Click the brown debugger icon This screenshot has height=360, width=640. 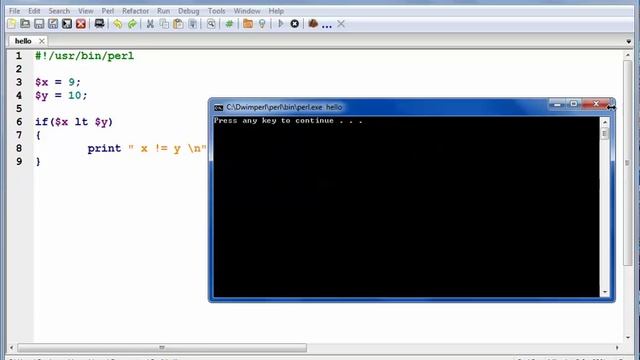(313, 24)
